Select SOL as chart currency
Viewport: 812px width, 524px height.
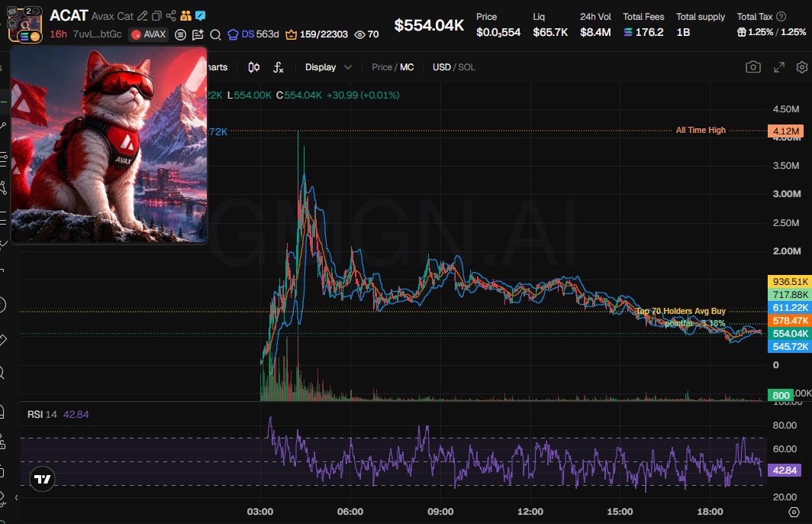[x=466, y=67]
